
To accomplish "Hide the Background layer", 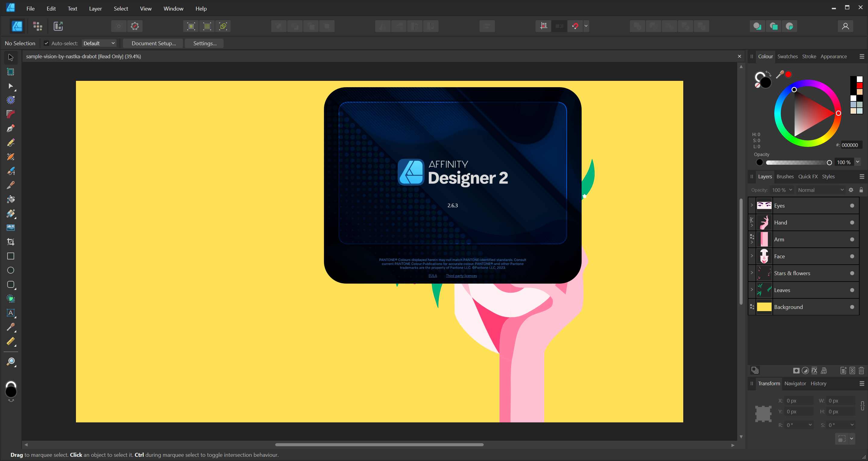I will (x=852, y=307).
